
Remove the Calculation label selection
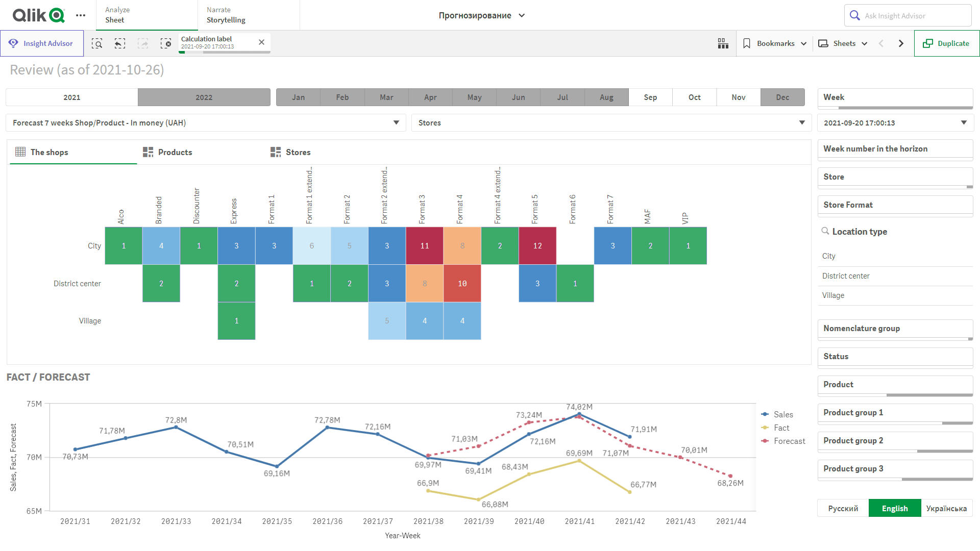(x=261, y=42)
